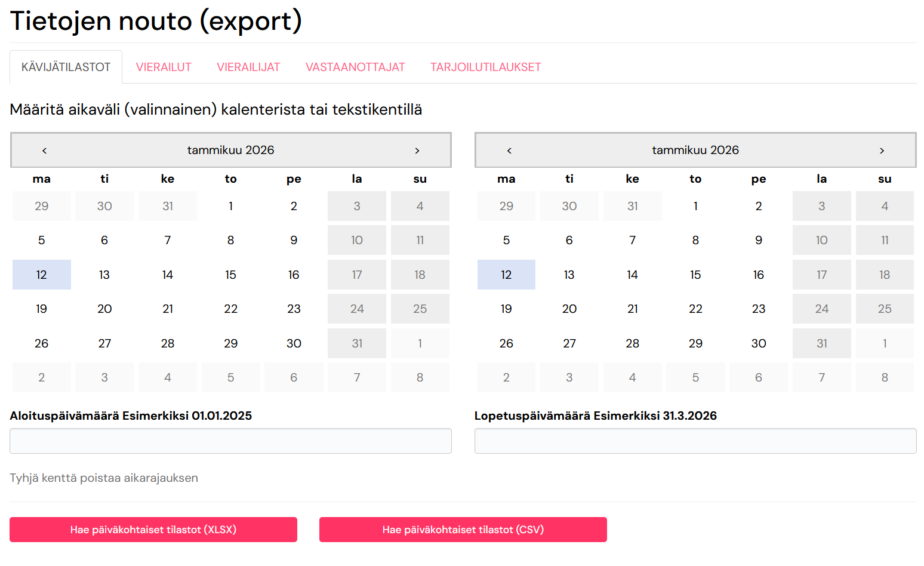Click start calendar's tammikuu 2026 header
Viewport: 924px width, 566px height.
point(231,150)
